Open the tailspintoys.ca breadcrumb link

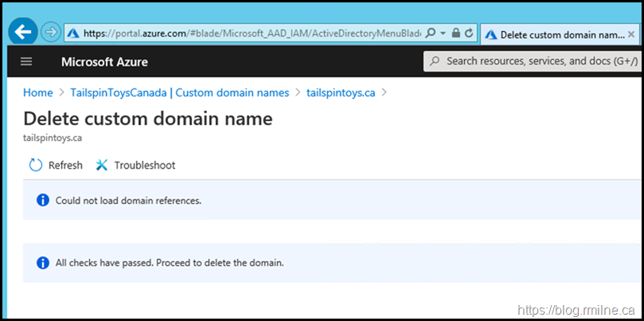pos(341,92)
